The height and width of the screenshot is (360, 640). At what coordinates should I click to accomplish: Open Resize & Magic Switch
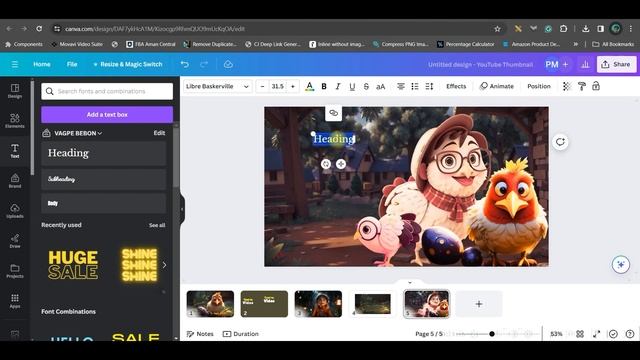point(128,64)
